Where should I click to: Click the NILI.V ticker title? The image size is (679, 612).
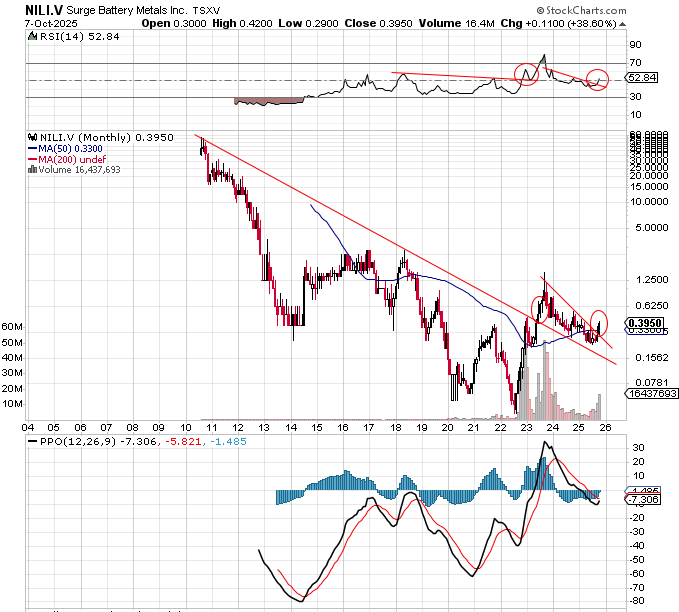tap(44, 10)
